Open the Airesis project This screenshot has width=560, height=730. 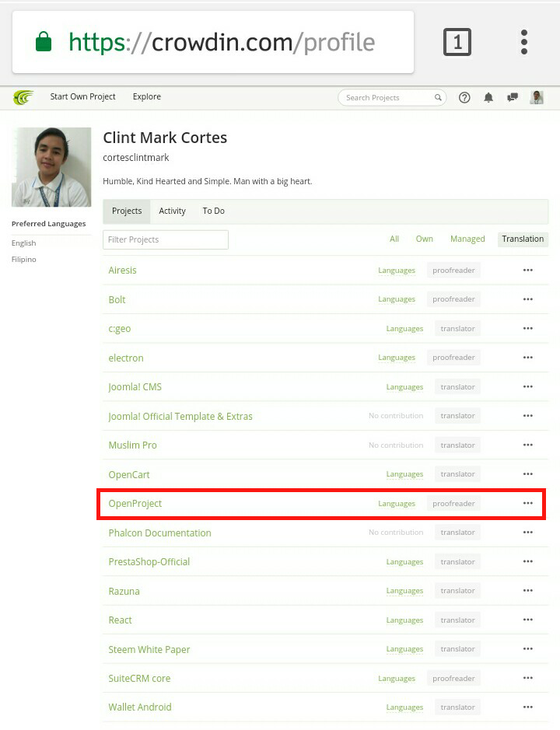click(x=123, y=270)
